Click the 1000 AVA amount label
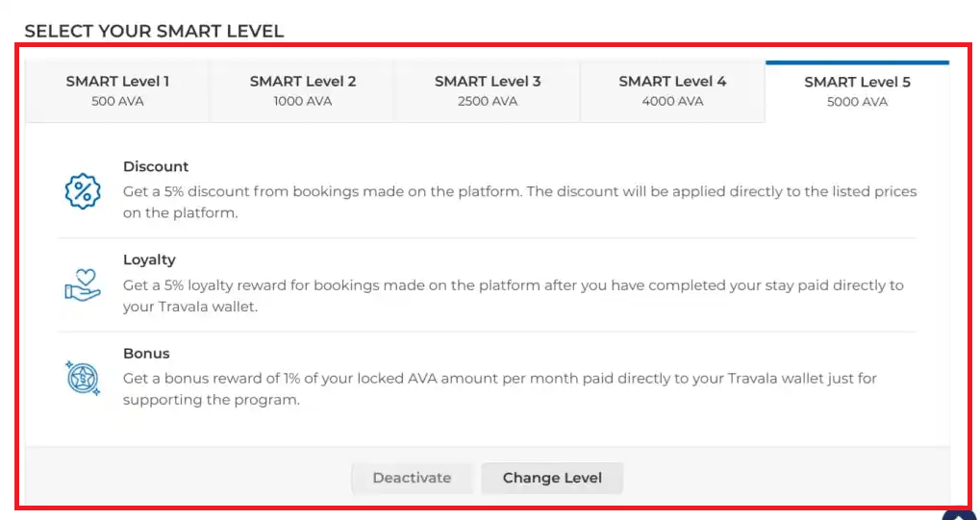The height and width of the screenshot is (520, 980). (303, 101)
